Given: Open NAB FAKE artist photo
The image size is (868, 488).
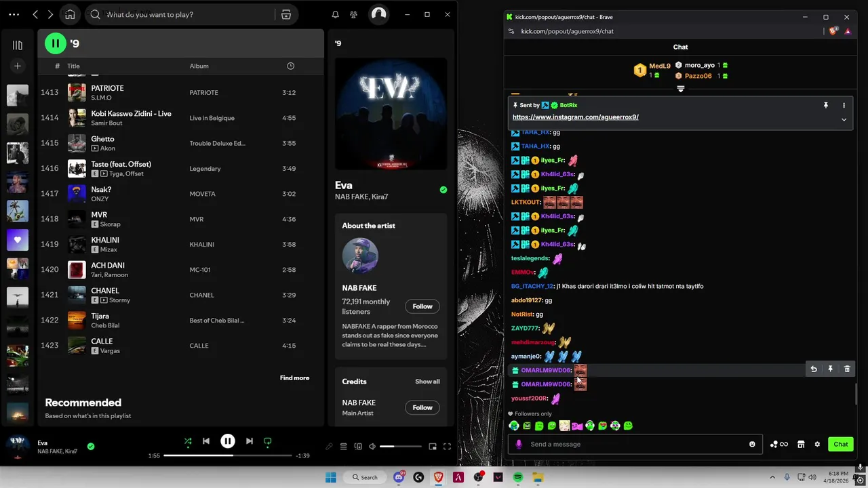Looking at the screenshot, I should click(x=360, y=256).
